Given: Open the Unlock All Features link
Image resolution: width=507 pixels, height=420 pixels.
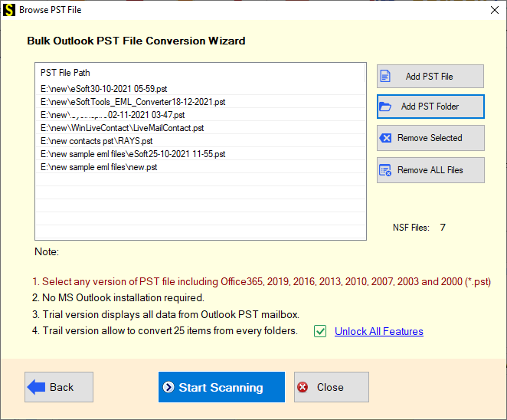Looking at the screenshot, I should [379, 331].
